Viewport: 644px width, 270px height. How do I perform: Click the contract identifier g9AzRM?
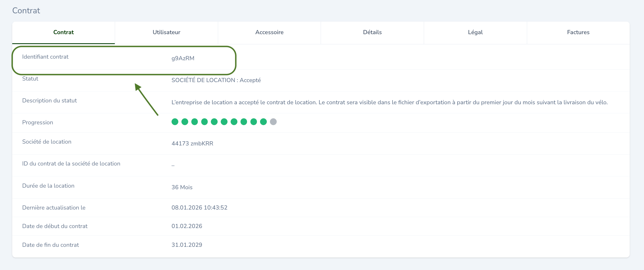point(183,58)
